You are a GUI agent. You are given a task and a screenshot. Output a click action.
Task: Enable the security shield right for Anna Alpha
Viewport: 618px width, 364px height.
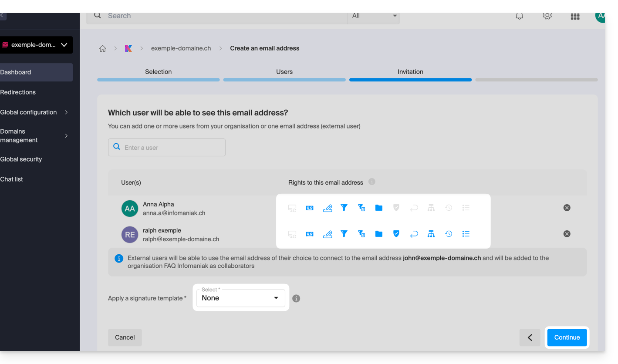(396, 208)
